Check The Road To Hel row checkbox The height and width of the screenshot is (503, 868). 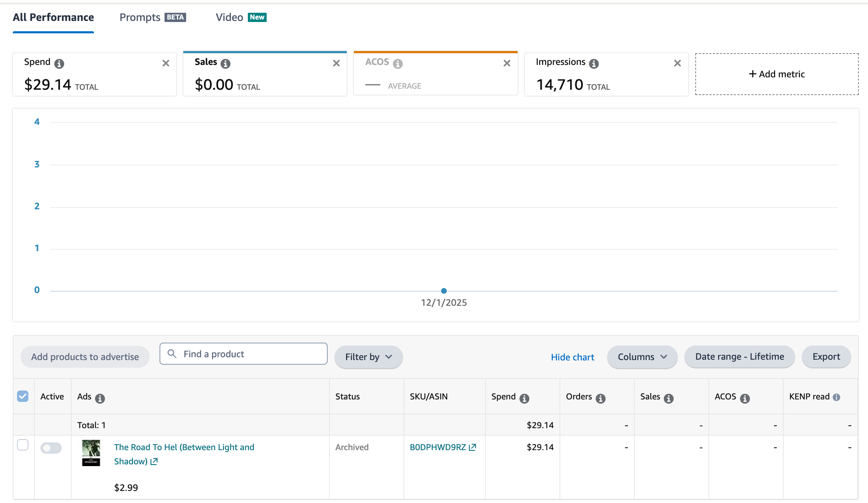pyautogui.click(x=23, y=445)
